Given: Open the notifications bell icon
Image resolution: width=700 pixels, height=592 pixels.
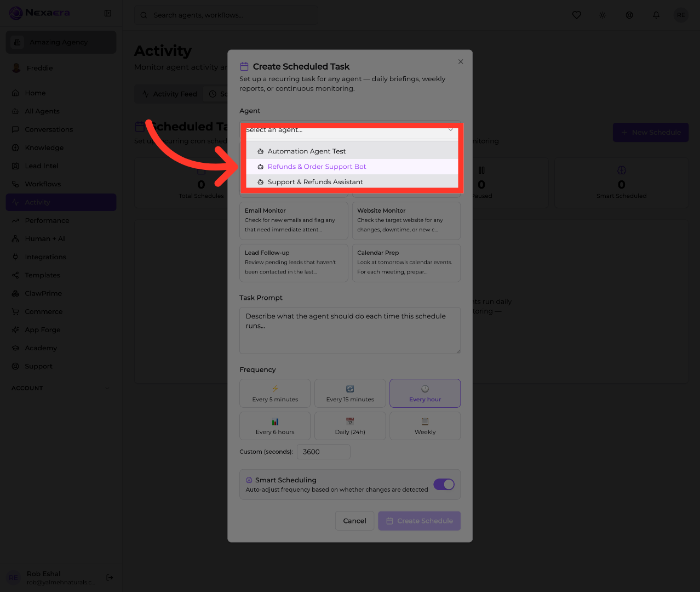Looking at the screenshot, I should [656, 15].
